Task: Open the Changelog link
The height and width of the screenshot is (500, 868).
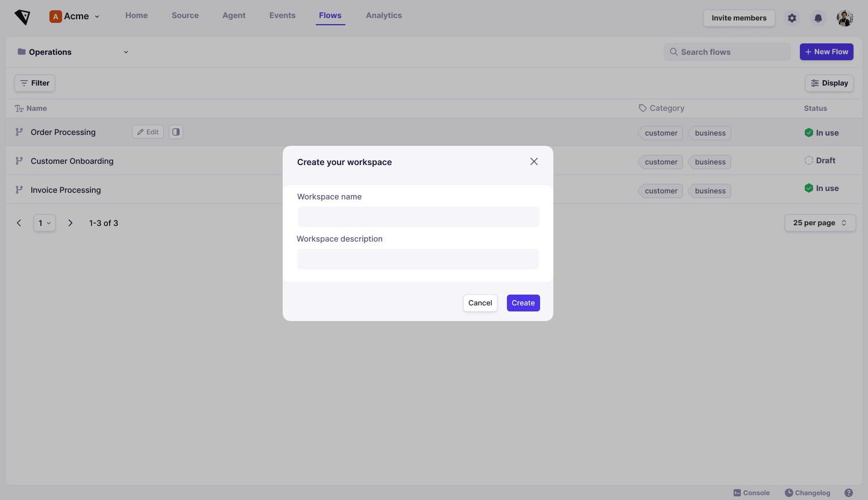Action: (x=808, y=493)
